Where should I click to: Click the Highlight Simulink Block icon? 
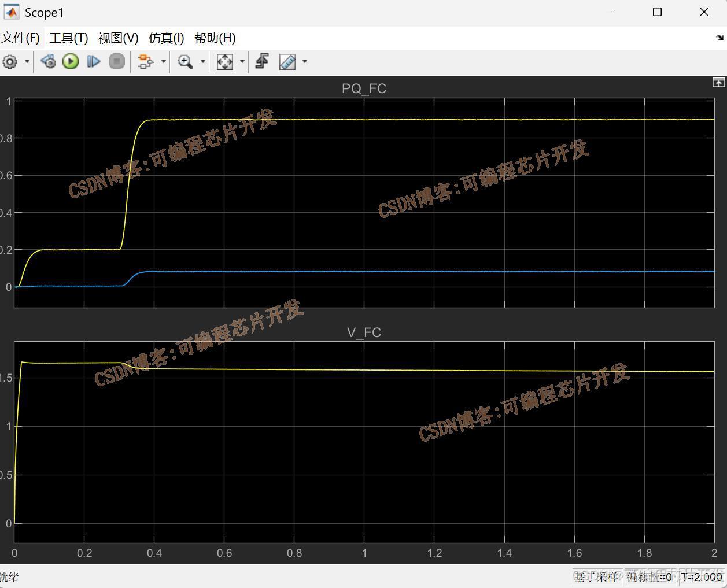pyautogui.click(x=146, y=61)
